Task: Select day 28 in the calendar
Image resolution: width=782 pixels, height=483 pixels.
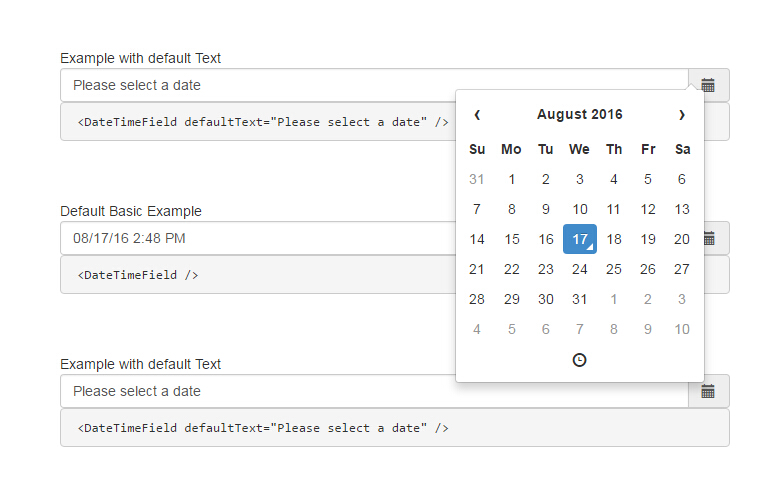Action: [477, 299]
